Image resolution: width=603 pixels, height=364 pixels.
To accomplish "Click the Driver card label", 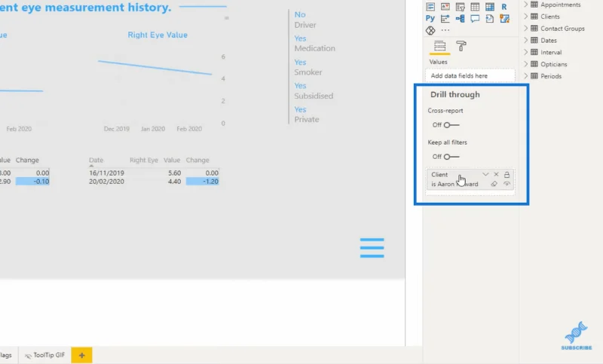I will 305,25.
